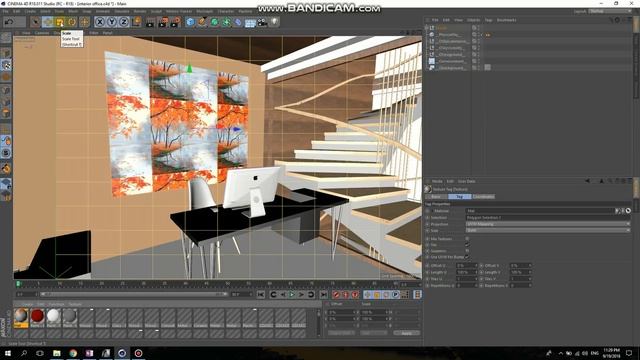Expand the top object in Object Manager
Screen dimensions: 640x360
(x=427, y=28)
